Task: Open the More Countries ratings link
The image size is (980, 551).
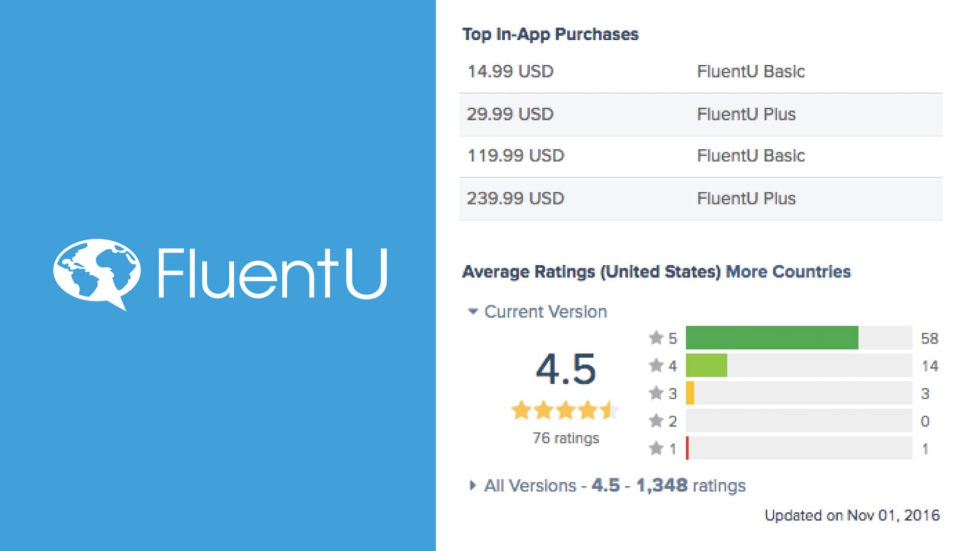Action: 788,271
